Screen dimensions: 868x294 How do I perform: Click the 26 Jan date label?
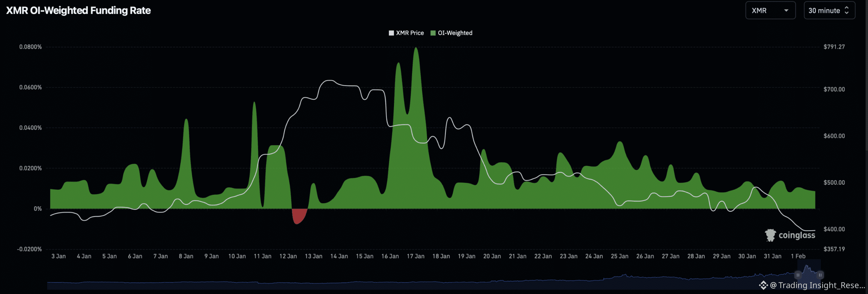point(645,256)
